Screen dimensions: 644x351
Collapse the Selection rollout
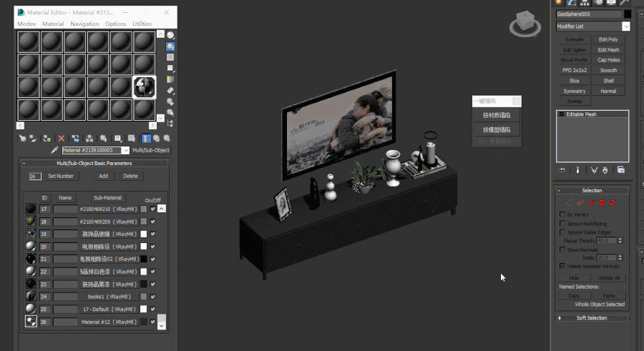559,190
